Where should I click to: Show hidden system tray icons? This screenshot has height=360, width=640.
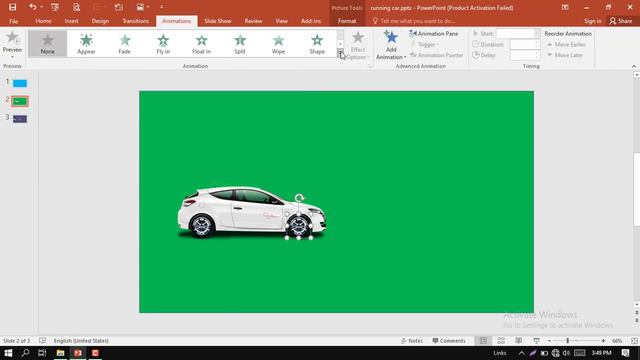coord(522,353)
